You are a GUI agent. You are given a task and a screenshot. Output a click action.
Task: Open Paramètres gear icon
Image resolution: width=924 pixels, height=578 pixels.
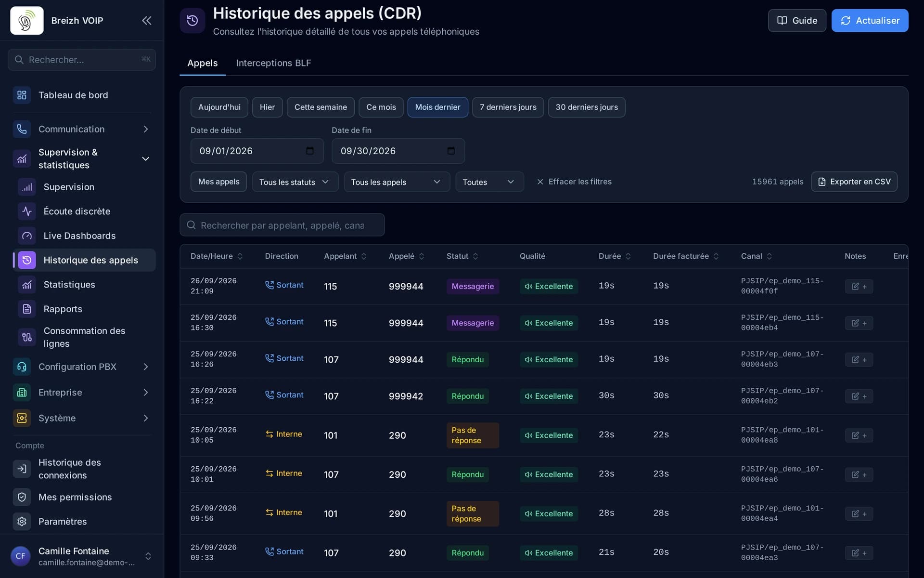22,521
